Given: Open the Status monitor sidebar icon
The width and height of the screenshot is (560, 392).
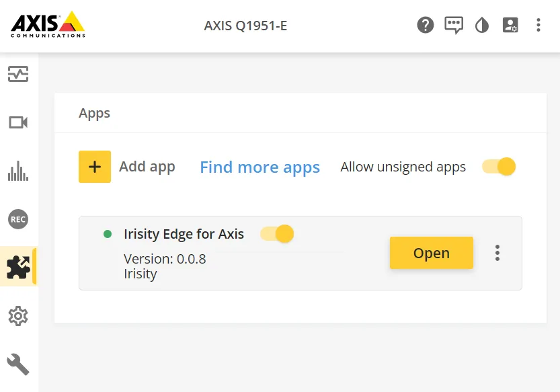Looking at the screenshot, I should [18, 74].
